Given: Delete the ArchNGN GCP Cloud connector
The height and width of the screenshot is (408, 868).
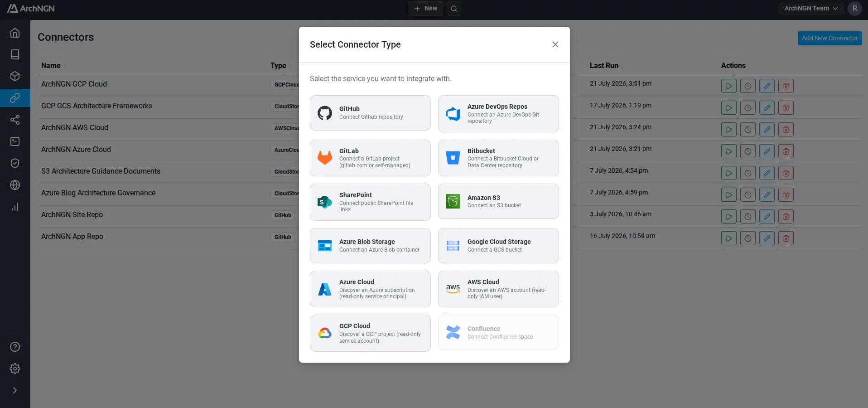Looking at the screenshot, I should coord(786,86).
